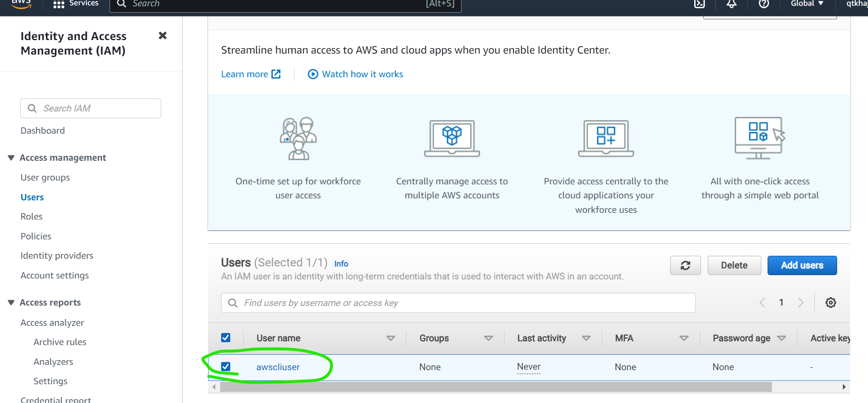Viewport: 868px width, 403px height.
Task: Toggle the select-all users checkbox
Action: pyautogui.click(x=225, y=338)
